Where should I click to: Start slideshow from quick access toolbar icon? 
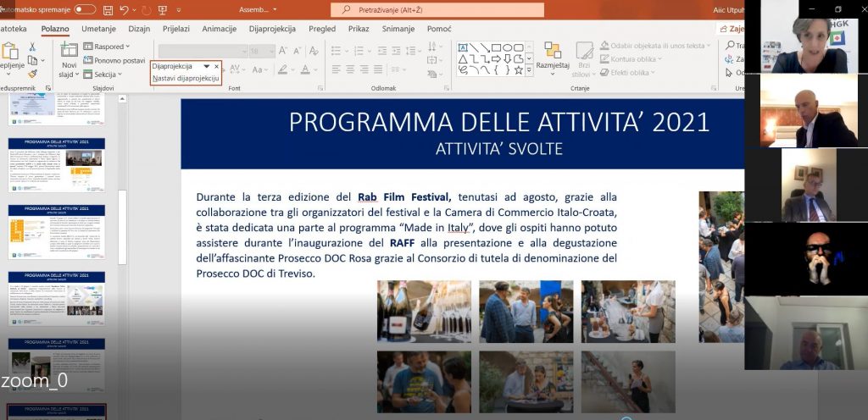coord(162,10)
